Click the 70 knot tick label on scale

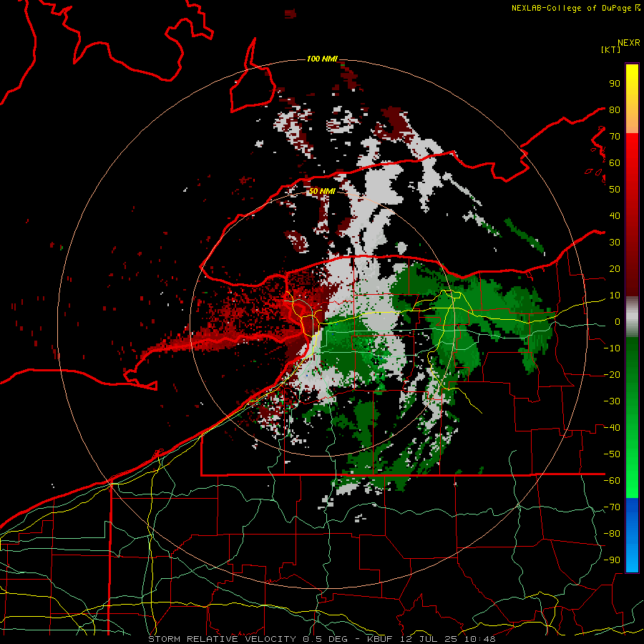[615, 137]
